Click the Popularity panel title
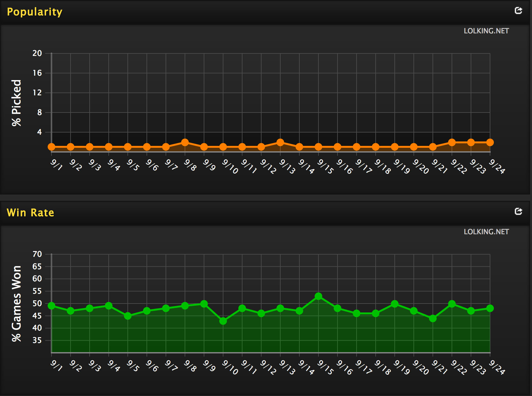532x396 pixels. [x=35, y=12]
